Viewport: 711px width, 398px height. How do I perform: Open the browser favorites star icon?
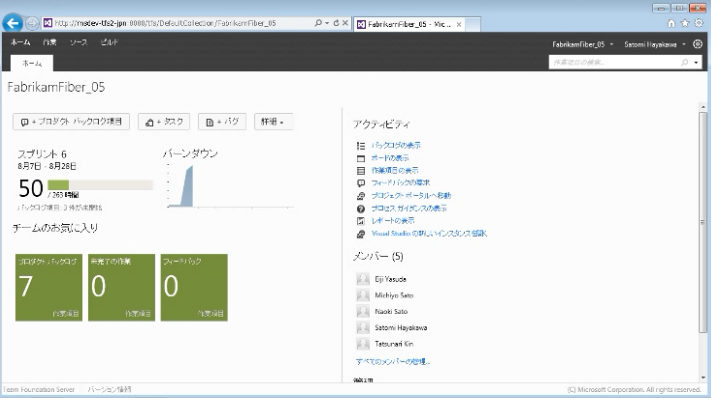tap(685, 23)
